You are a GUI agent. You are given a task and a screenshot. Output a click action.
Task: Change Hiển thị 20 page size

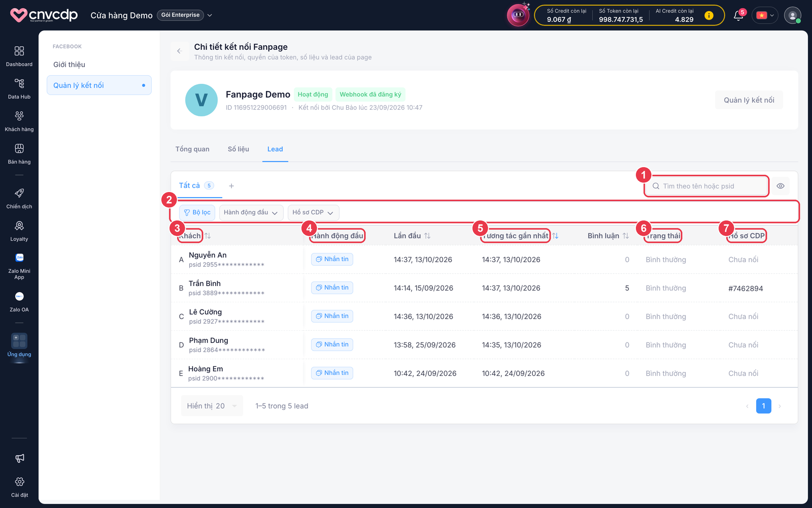[212, 406]
